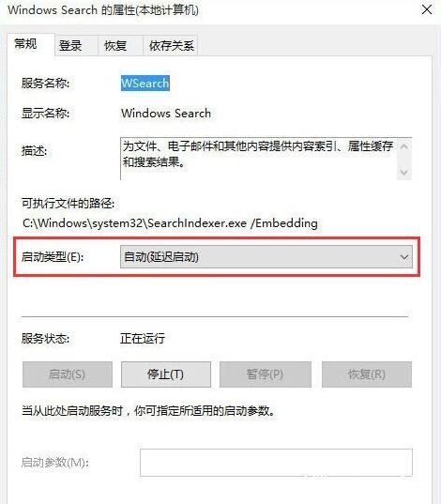Click the description scrollbar up arrow
The height and width of the screenshot is (504, 441).
[404, 147]
